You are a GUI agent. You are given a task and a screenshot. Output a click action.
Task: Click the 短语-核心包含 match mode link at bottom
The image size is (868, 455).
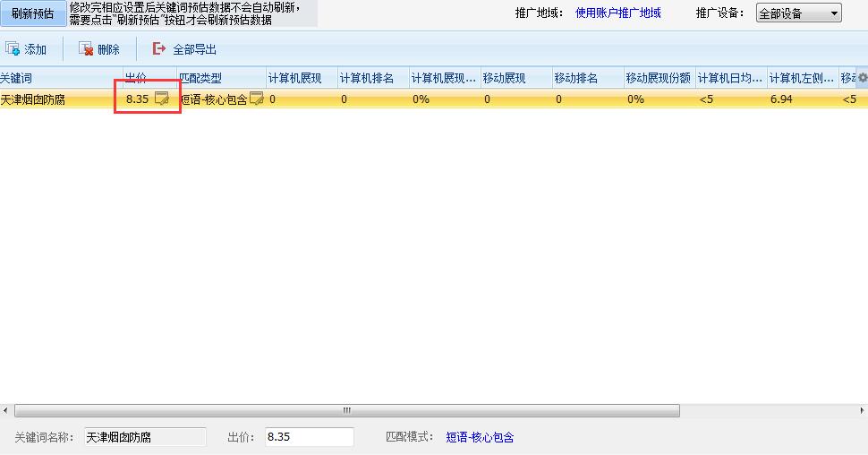pos(480,437)
